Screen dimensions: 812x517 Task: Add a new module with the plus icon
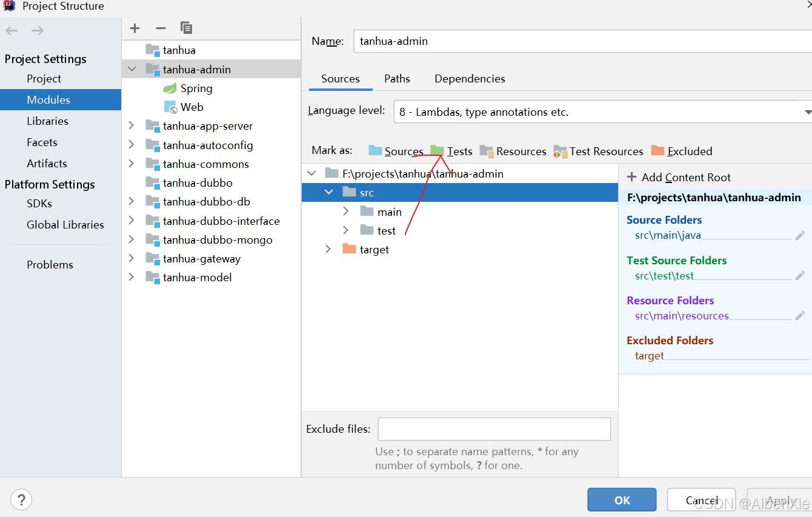pos(135,28)
